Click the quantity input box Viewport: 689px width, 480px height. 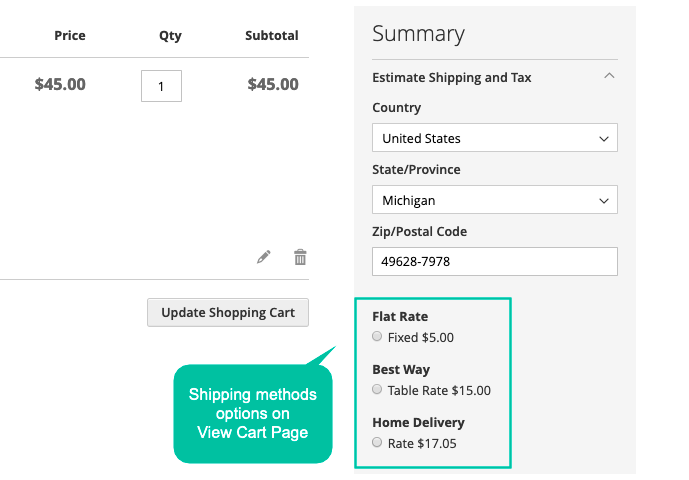point(161,86)
